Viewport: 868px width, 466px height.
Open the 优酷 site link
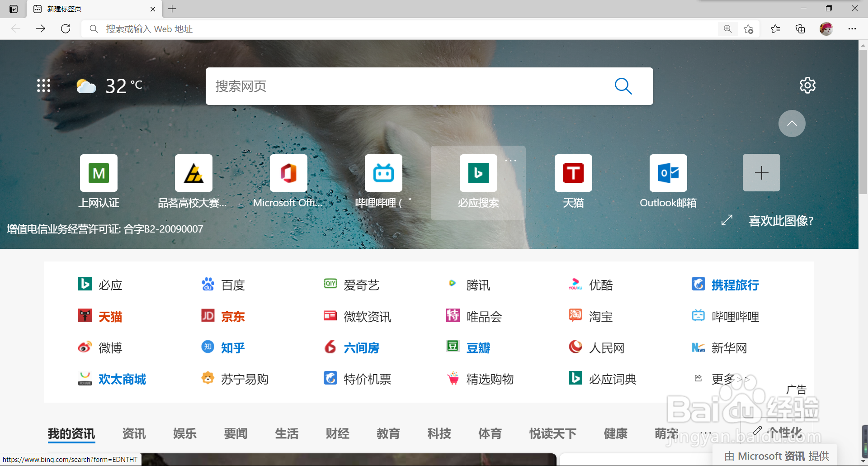click(x=591, y=285)
